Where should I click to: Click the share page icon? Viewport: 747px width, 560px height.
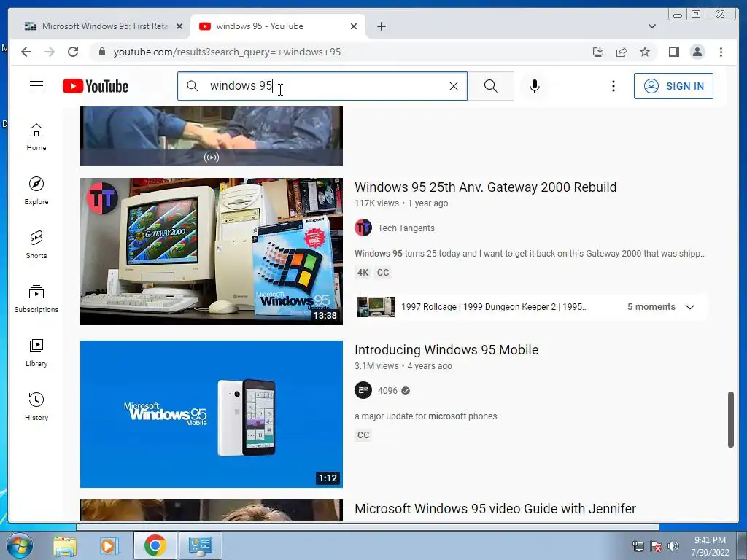pyautogui.click(x=622, y=52)
